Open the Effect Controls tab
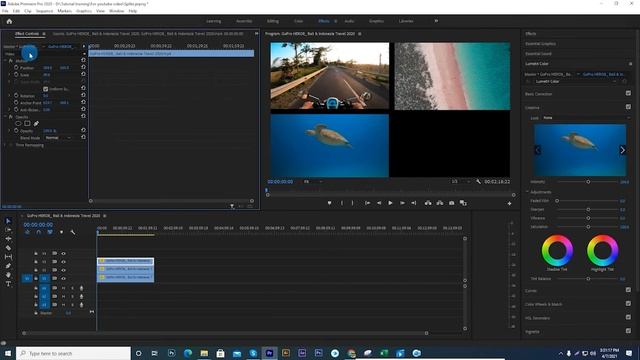Image resolution: width=640 pixels, height=360 pixels. 27,33
